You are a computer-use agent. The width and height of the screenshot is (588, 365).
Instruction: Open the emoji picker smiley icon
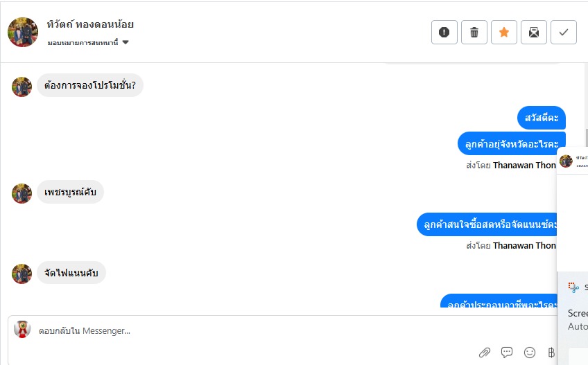(x=530, y=353)
